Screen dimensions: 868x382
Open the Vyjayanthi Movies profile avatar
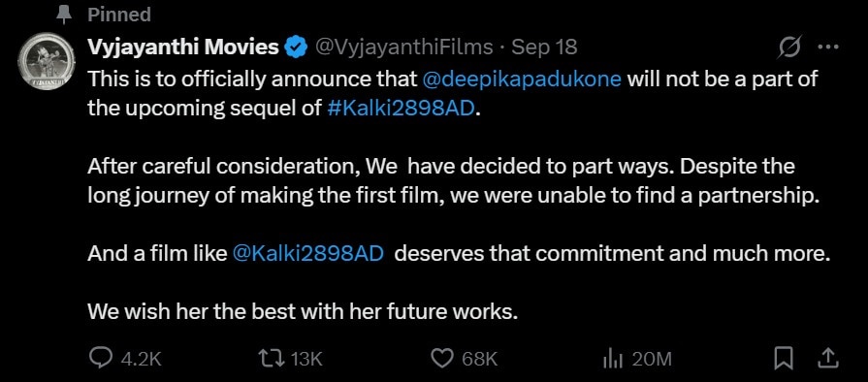click(47, 59)
